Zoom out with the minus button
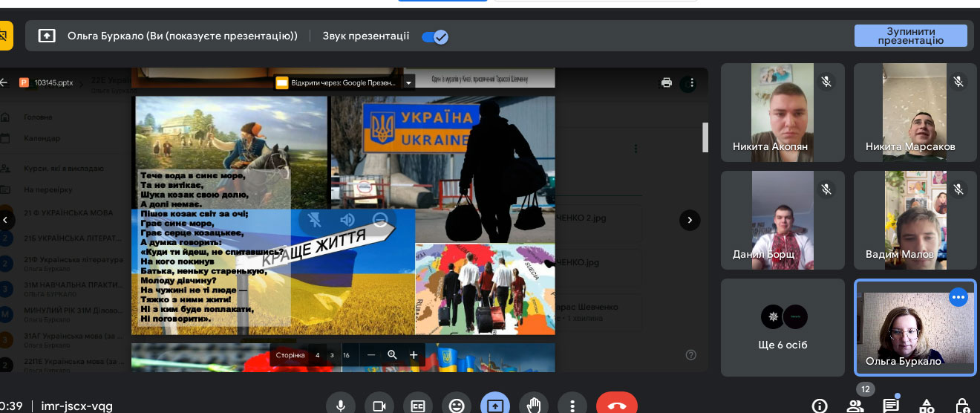The width and height of the screenshot is (980, 413). click(x=371, y=355)
